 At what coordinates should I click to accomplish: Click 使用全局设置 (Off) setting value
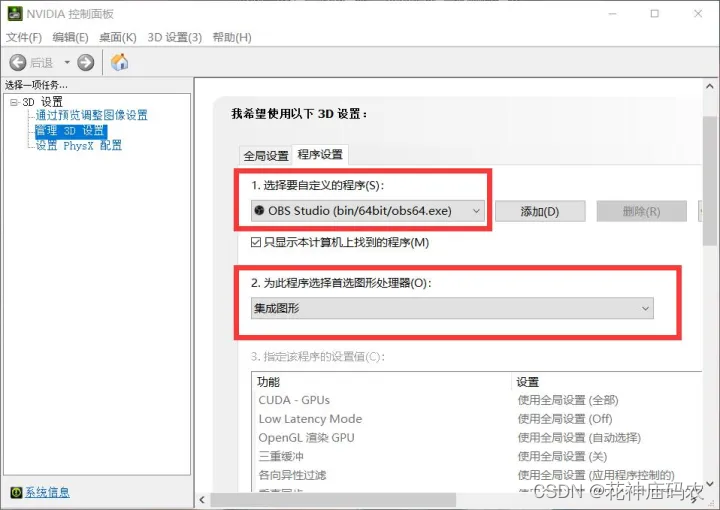565,419
